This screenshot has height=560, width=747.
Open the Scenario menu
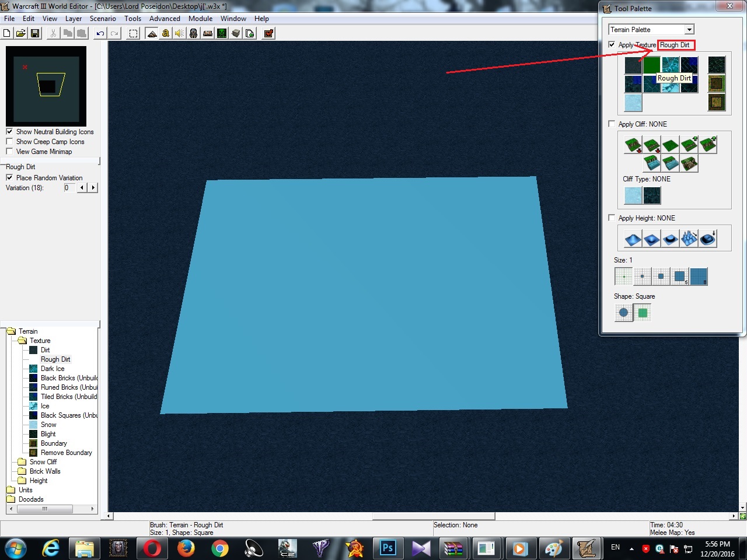[x=103, y=19]
